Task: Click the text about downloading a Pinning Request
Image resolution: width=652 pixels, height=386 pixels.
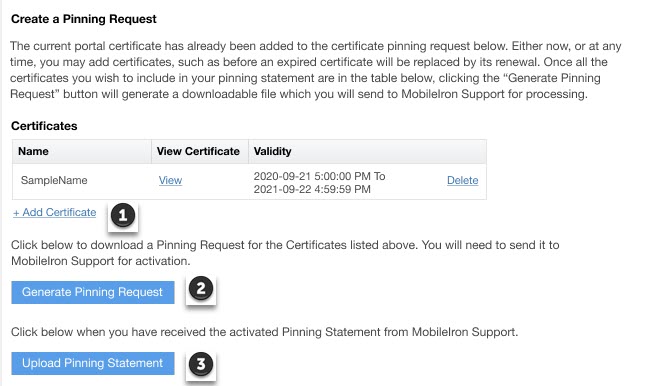Action: (285, 253)
